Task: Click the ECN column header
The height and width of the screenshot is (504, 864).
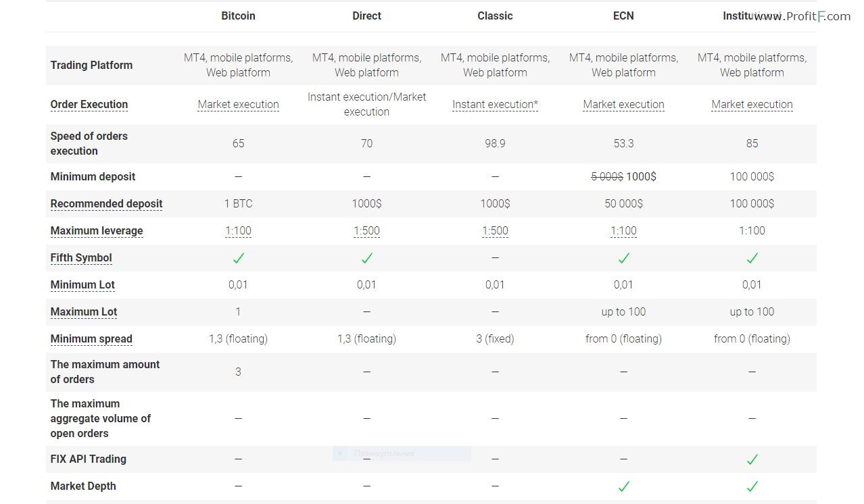Action: coord(623,16)
